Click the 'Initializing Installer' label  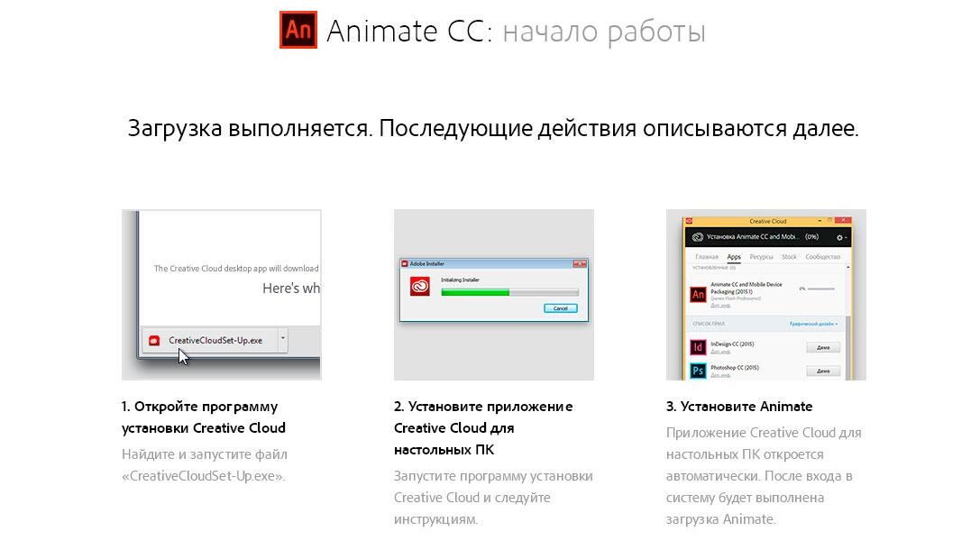point(460,280)
